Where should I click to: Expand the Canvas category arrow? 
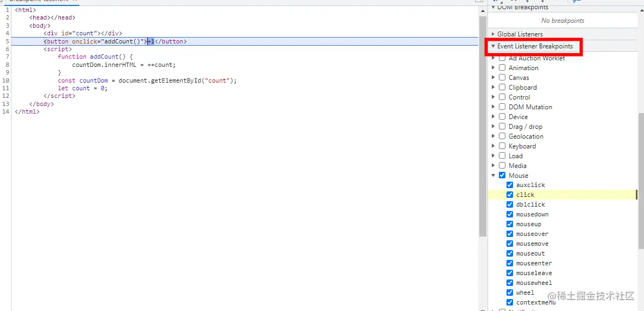493,78
